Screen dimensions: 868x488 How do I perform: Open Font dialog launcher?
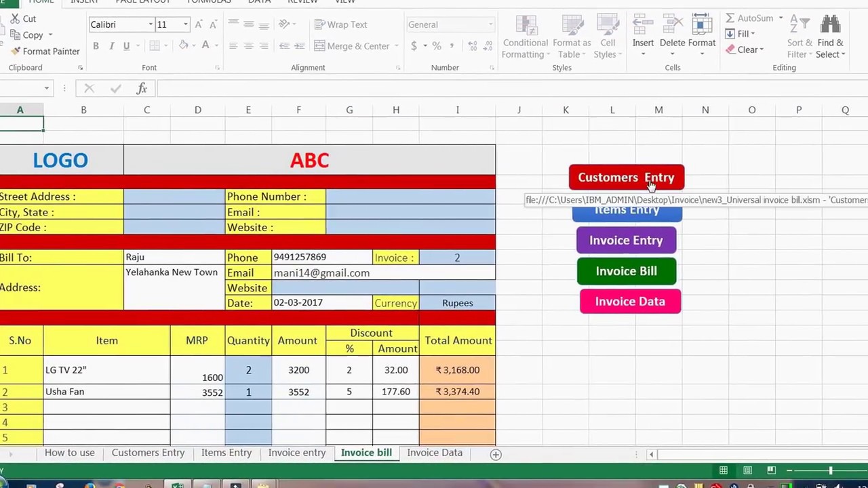(217, 68)
